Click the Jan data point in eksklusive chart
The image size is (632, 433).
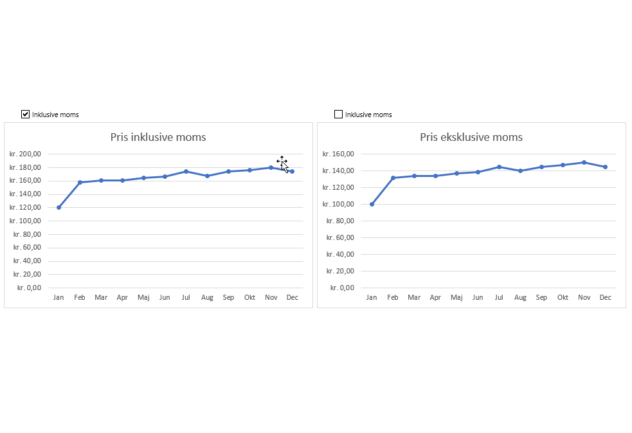point(372,204)
